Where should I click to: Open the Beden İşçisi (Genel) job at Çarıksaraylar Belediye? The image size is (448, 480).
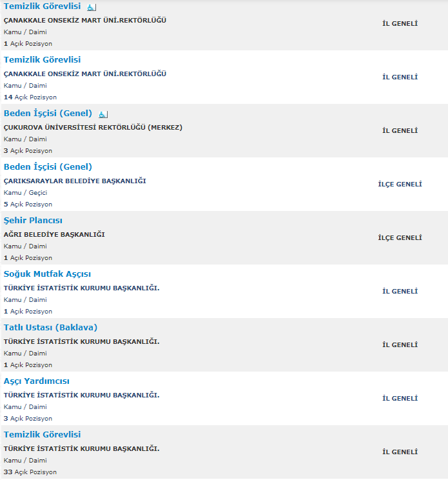[48, 167]
